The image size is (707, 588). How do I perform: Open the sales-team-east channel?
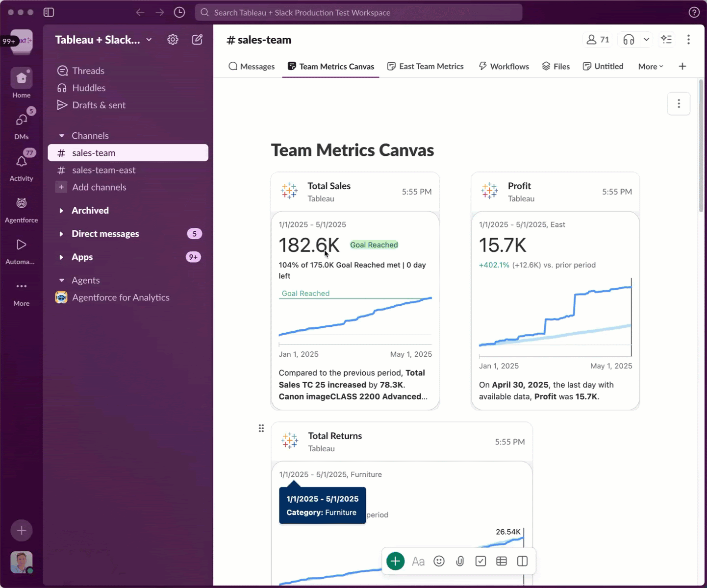[x=103, y=170]
